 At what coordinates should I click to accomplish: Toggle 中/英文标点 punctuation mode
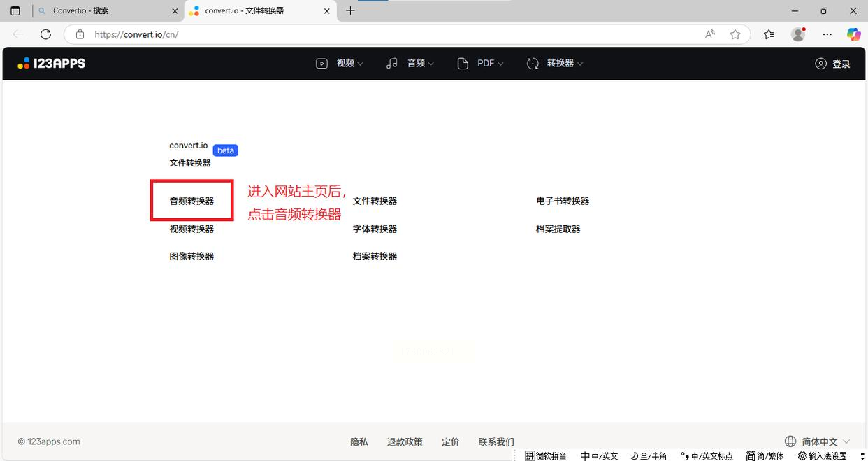(x=707, y=455)
